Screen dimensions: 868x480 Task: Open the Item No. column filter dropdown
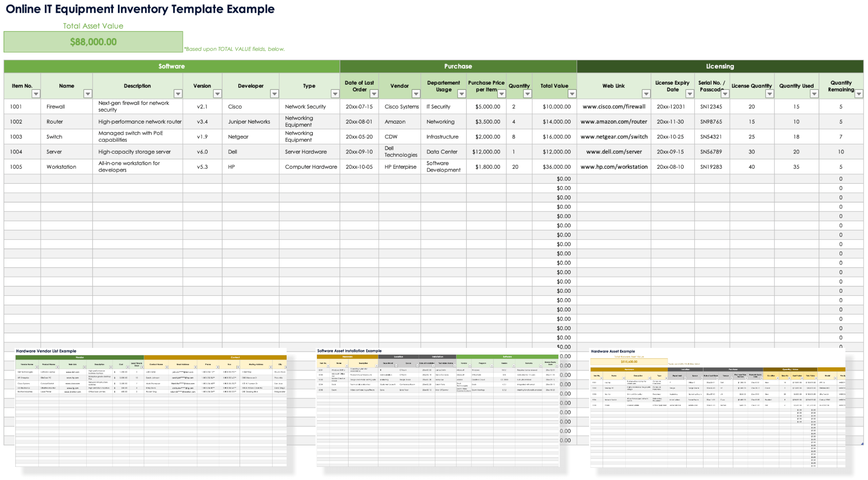36,94
